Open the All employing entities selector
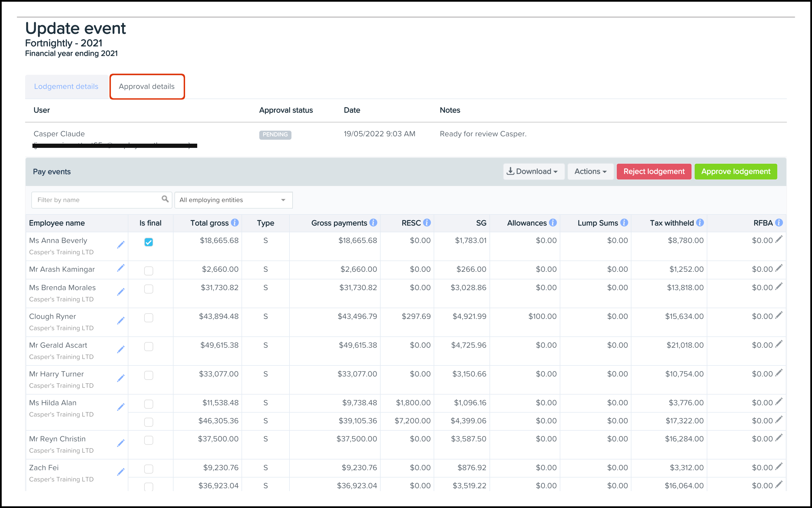The image size is (812, 508). click(233, 200)
